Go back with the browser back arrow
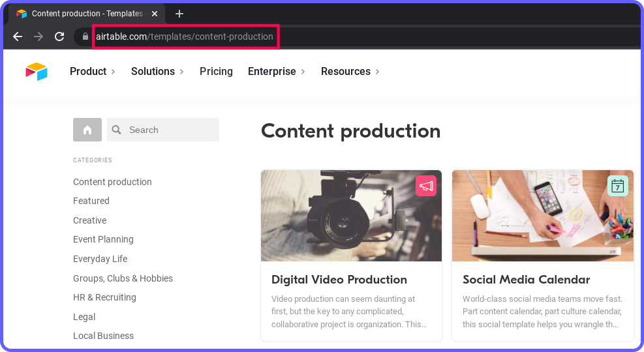 (18, 37)
